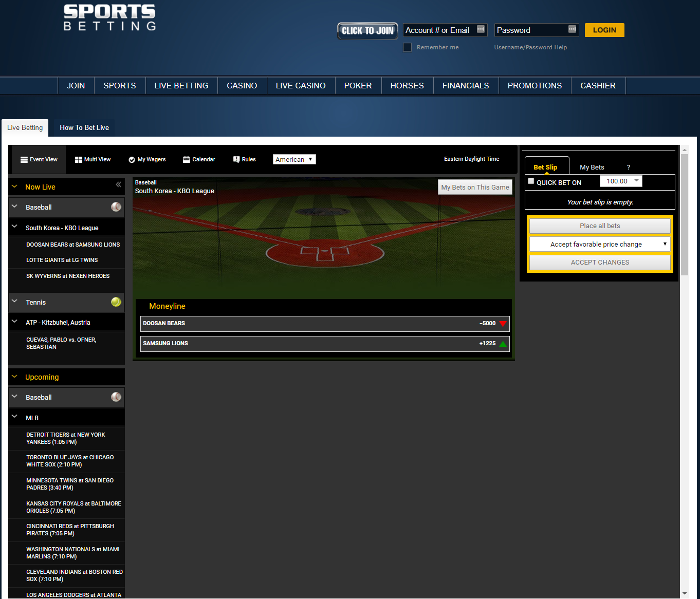Enable the Quick Bet On checkbox

(x=531, y=181)
